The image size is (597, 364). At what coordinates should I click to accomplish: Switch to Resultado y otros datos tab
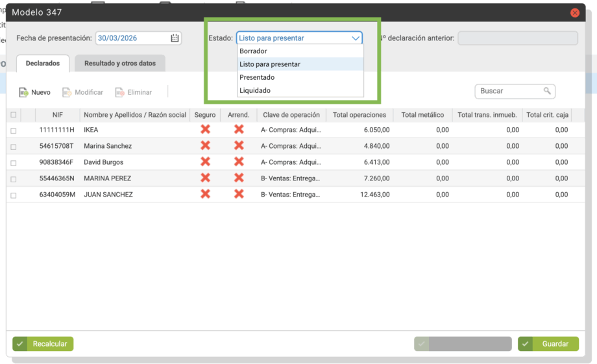120,64
